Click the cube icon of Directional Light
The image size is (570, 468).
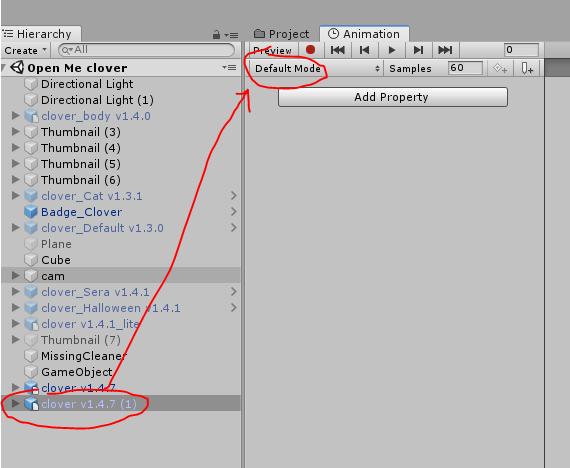[31, 84]
